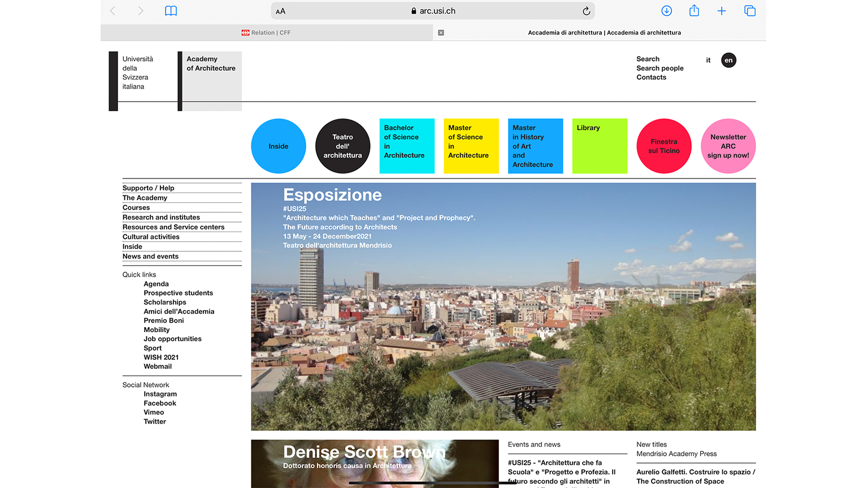The height and width of the screenshot is (488, 868).
Task: Switch language to Italian (it)
Action: (708, 60)
